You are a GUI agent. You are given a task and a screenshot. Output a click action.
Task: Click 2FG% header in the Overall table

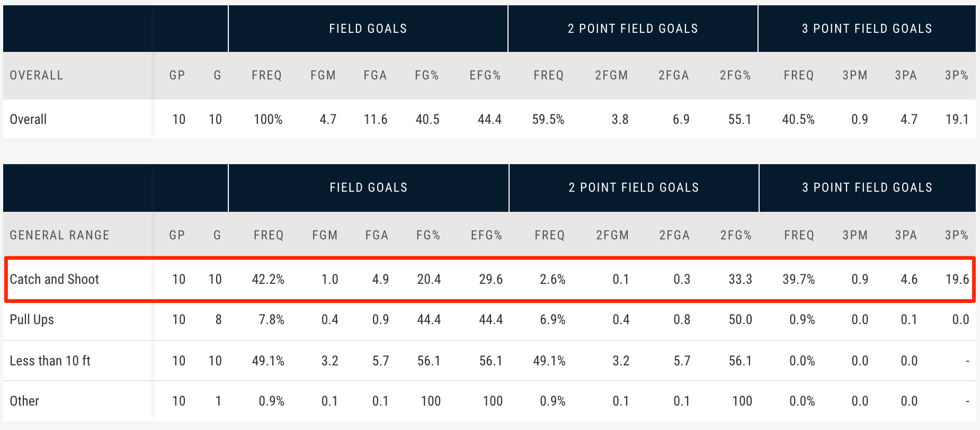click(735, 75)
